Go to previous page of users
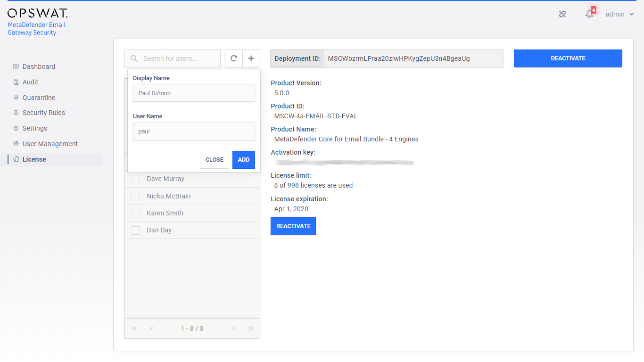The height and width of the screenshot is (362, 644). pyautogui.click(x=151, y=329)
